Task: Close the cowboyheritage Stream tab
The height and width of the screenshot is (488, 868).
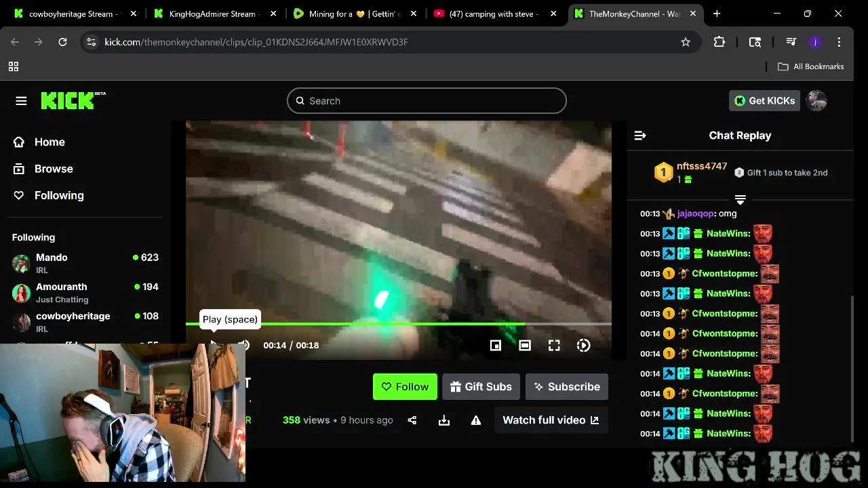Action: [134, 14]
